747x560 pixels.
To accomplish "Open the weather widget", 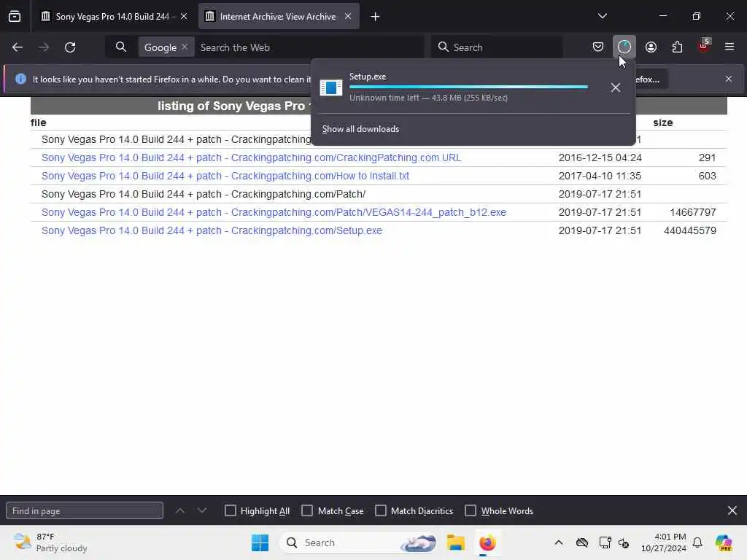I will [50, 542].
